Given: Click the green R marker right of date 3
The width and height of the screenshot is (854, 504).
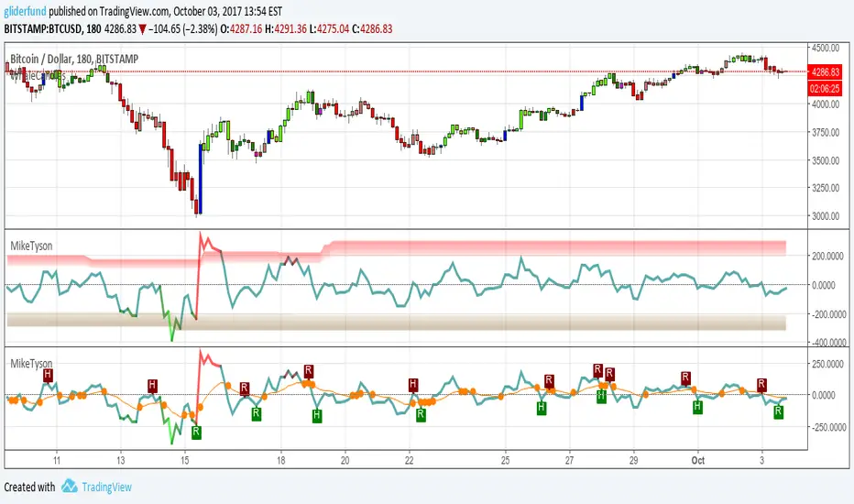Looking at the screenshot, I should click(778, 412).
